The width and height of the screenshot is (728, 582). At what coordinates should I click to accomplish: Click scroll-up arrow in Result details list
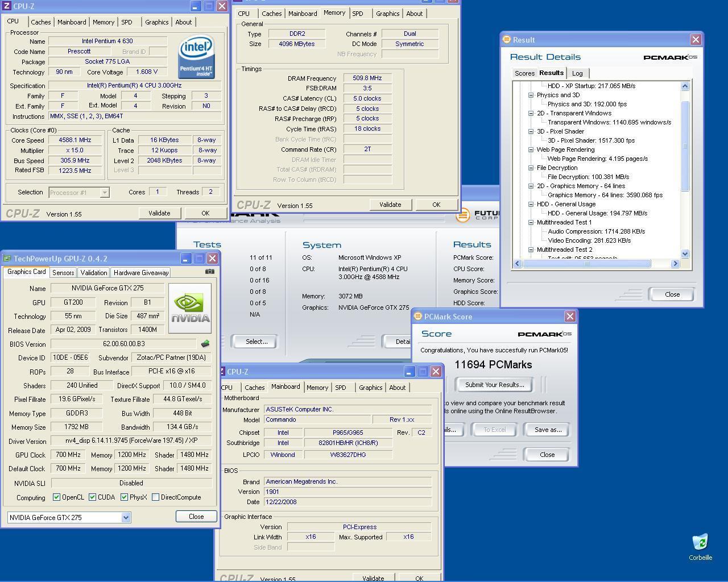click(685, 86)
